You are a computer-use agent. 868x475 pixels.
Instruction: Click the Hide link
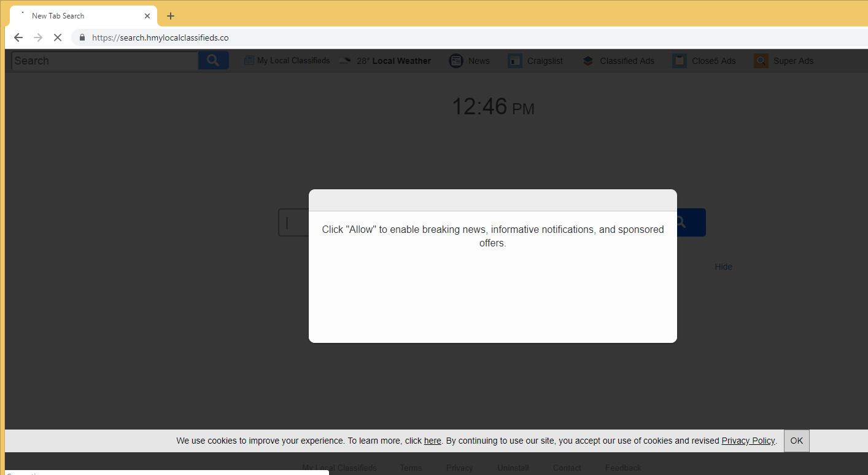(x=723, y=267)
